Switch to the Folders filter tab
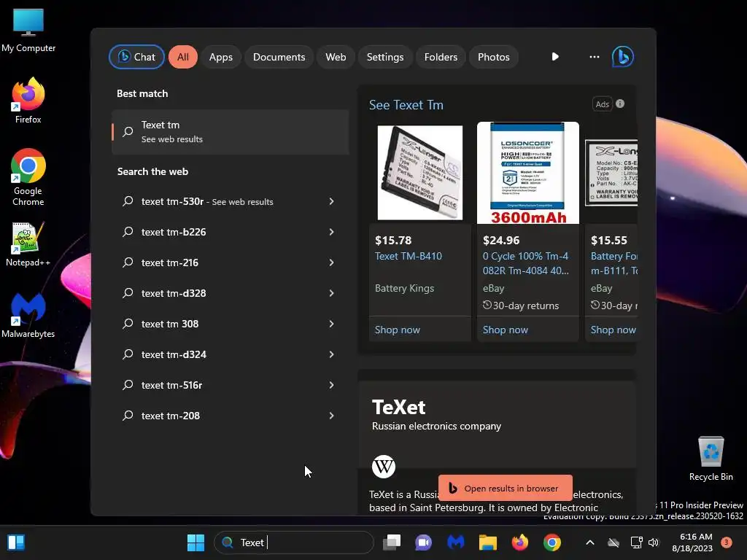 pyautogui.click(x=441, y=57)
